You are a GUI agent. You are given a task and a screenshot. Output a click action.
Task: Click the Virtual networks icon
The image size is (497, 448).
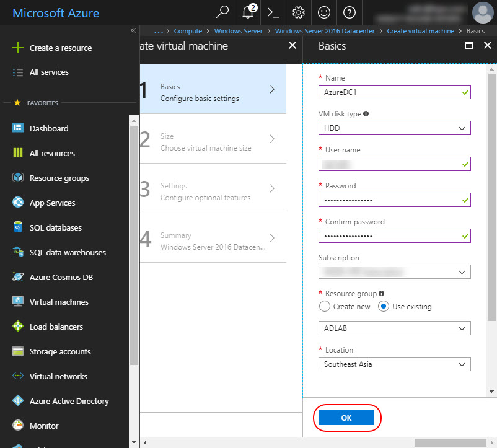(x=18, y=376)
